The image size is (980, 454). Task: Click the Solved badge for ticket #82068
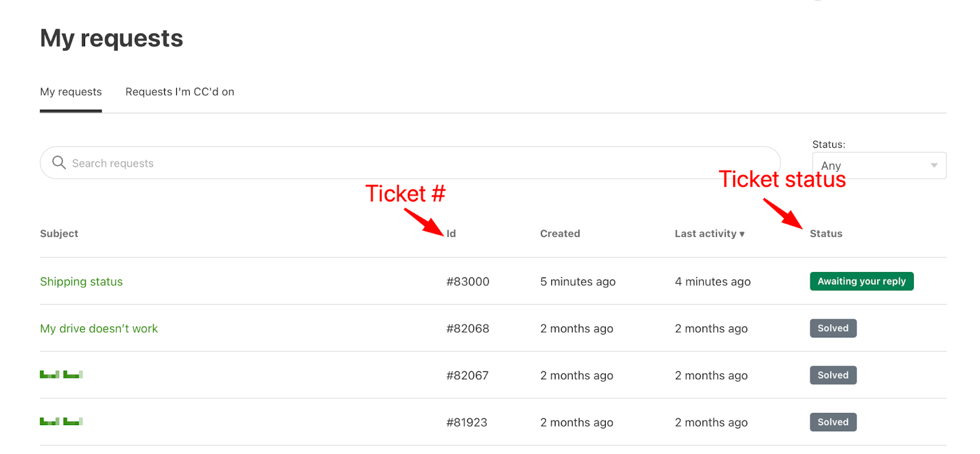833,328
